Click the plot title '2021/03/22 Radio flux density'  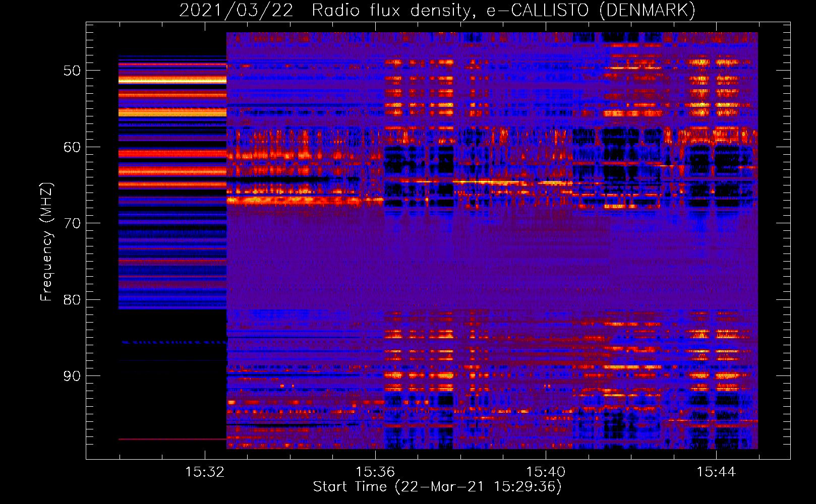pos(437,11)
